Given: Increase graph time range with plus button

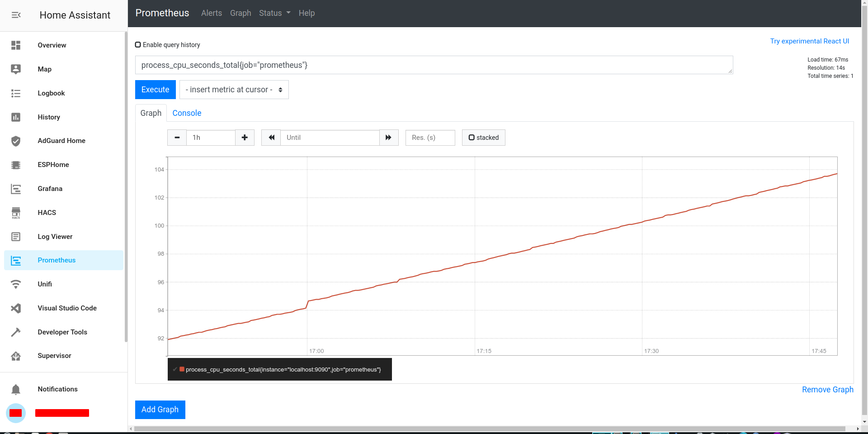Looking at the screenshot, I should 245,138.
